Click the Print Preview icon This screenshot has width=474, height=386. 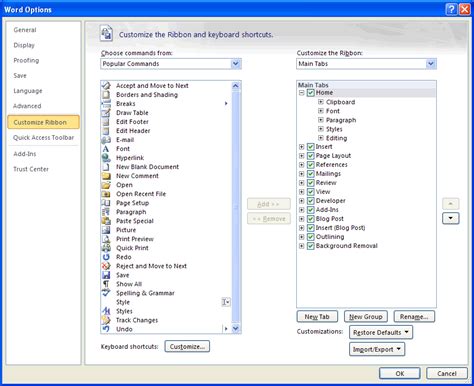[x=106, y=239]
